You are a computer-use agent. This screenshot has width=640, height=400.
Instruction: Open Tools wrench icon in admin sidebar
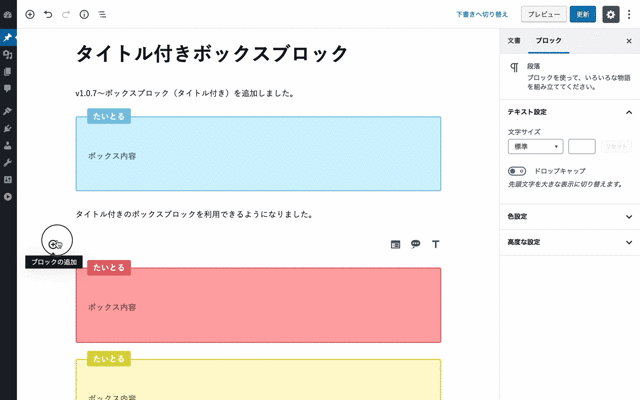[8, 162]
